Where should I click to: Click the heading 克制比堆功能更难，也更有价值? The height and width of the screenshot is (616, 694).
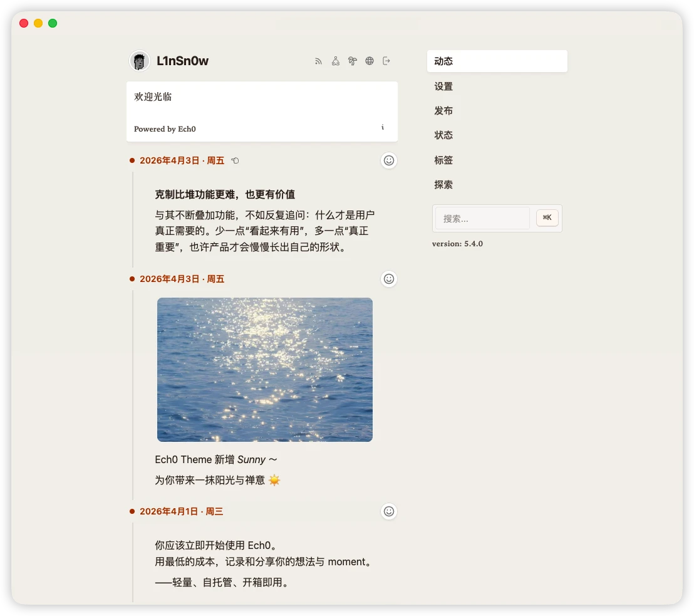pos(225,194)
